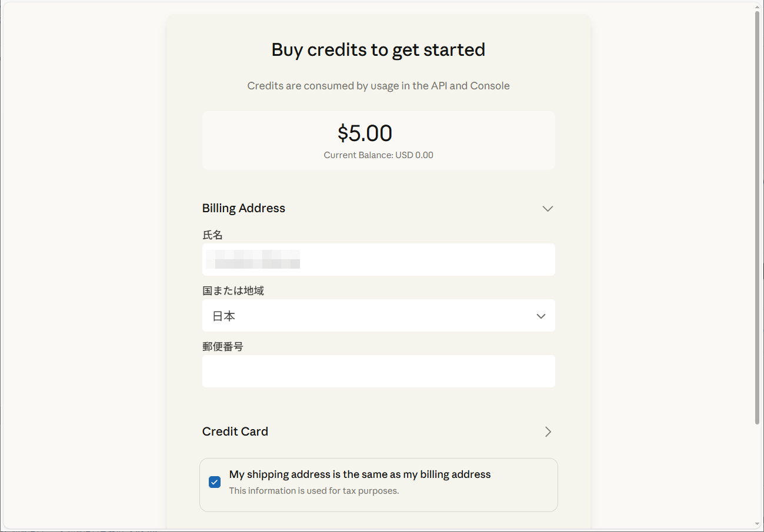Click the 郵便番号 field label
Image resolution: width=764 pixels, height=532 pixels.
click(222, 347)
